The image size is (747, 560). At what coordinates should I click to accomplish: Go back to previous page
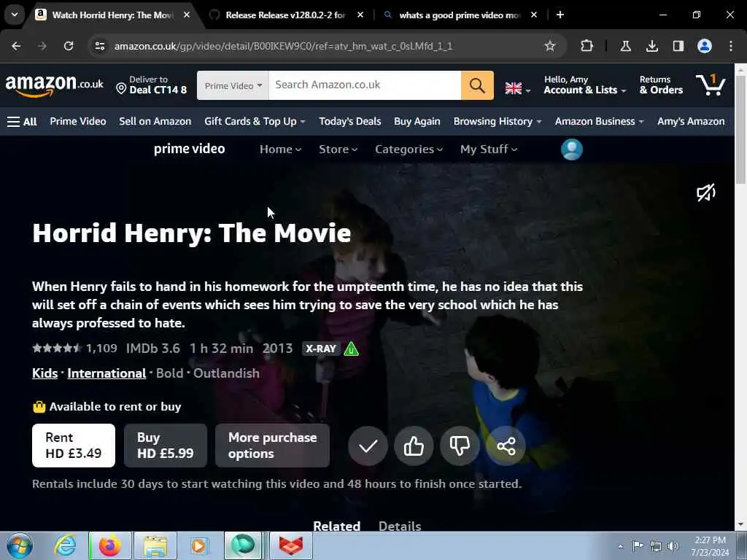16,46
